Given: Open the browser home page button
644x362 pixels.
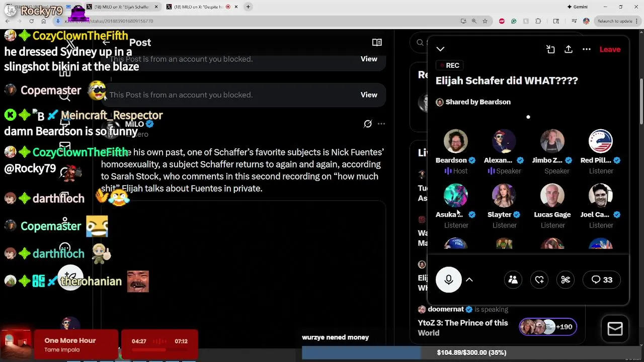Looking at the screenshot, I should [x=44, y=21].
